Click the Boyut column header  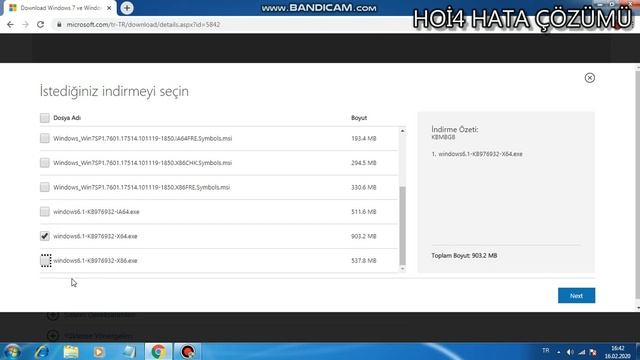pos(359,118)
